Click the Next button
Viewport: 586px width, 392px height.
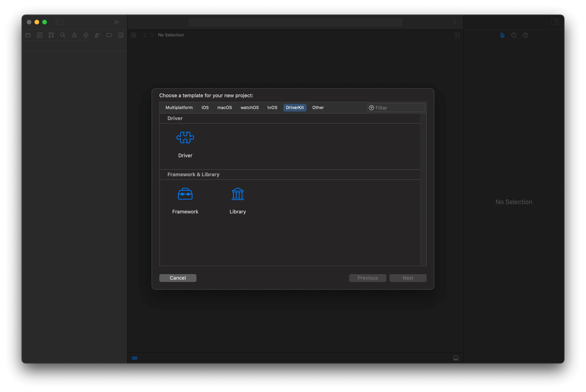pos(408,278)
